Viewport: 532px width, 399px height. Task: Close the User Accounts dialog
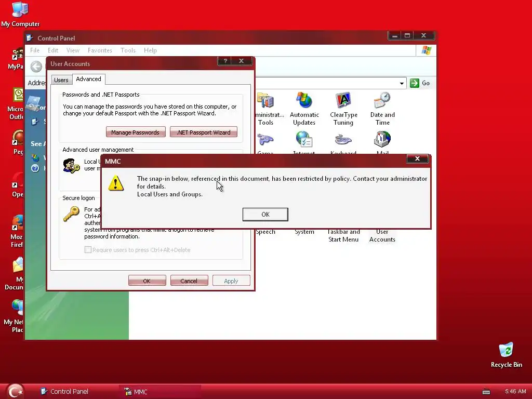click(241, 61)
